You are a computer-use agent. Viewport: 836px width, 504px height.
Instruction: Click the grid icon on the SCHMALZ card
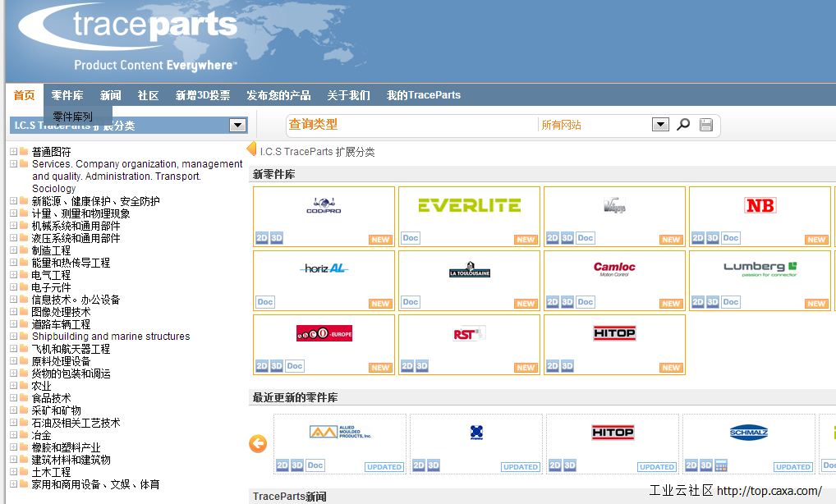(721, 465)
